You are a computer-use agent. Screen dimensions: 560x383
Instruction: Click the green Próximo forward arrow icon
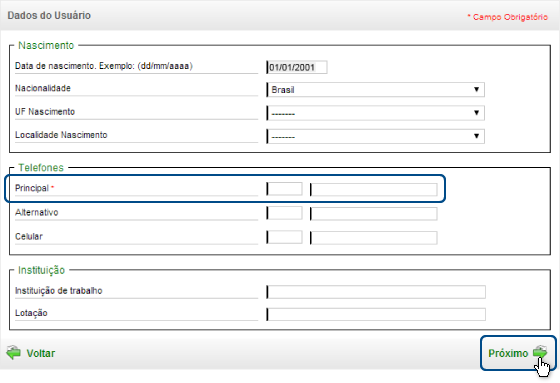pyautogui.click(x=540, y=352)
